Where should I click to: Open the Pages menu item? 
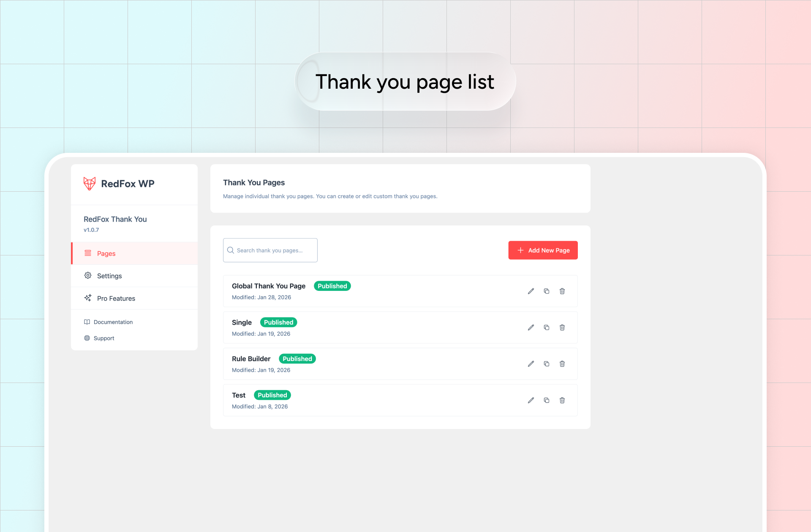(106, 253)
